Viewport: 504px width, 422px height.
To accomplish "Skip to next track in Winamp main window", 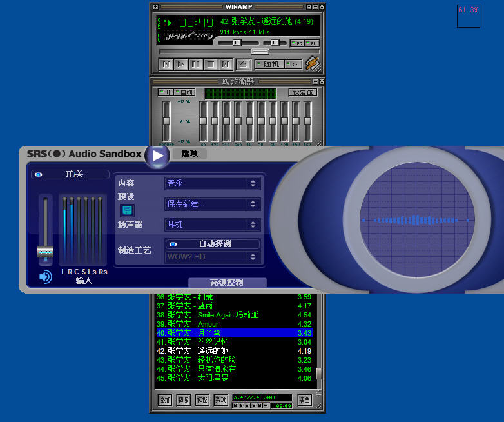I will click(226, 65).
